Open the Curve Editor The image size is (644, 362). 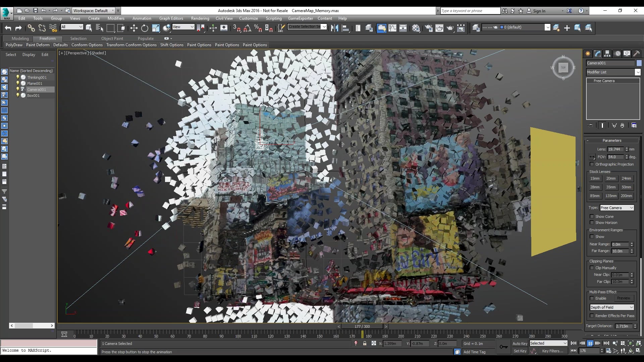coord(392,28)
